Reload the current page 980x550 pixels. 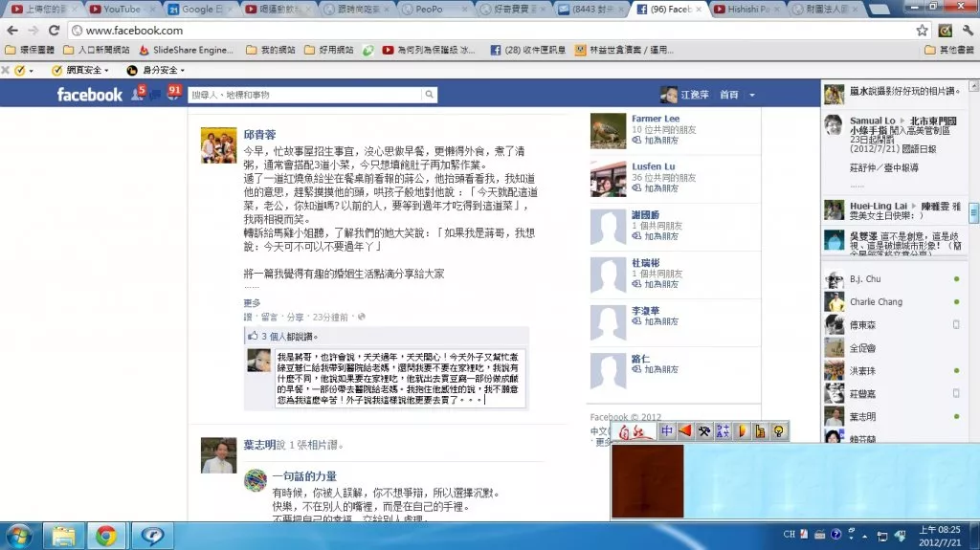tap(54, 30)
